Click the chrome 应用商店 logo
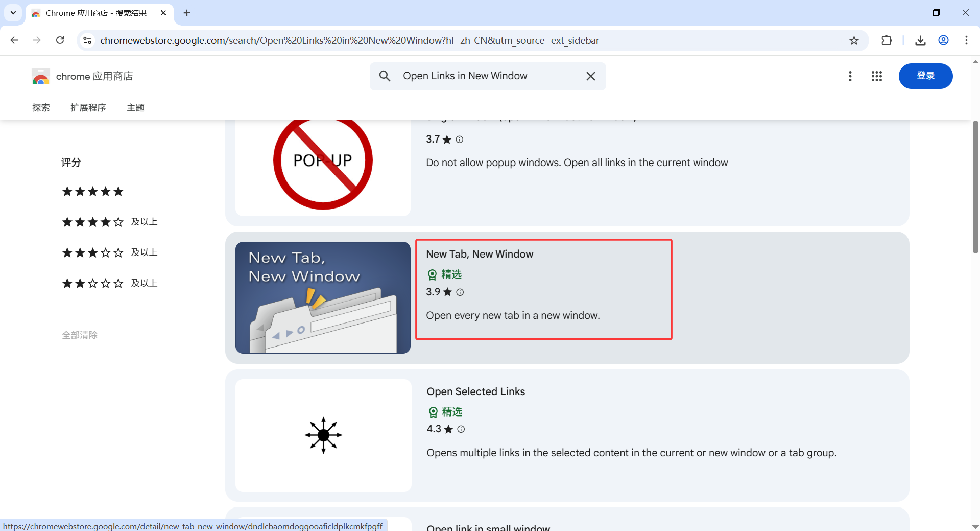Image resolution: width=980 pixels, height=531 pixels. (x=82, y=76)
